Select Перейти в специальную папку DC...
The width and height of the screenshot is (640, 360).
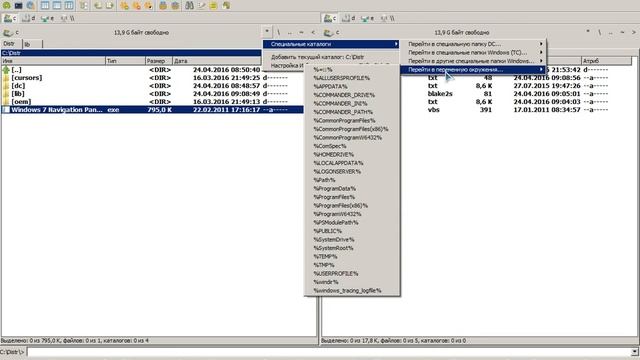473,44
